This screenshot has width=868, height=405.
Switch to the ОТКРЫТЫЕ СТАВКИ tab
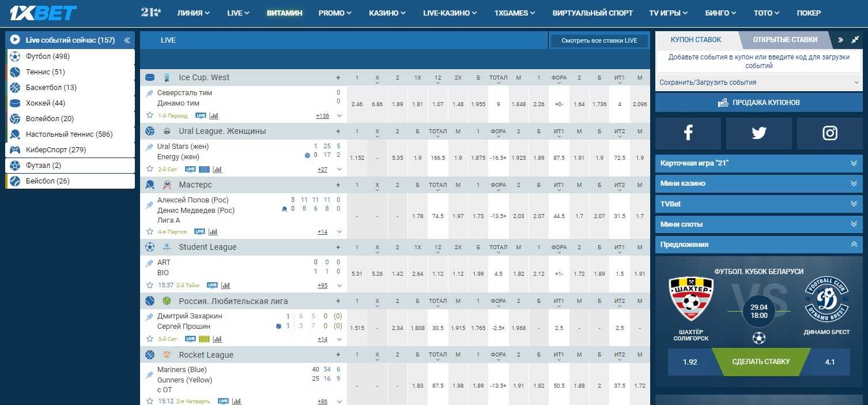[785, 40]
